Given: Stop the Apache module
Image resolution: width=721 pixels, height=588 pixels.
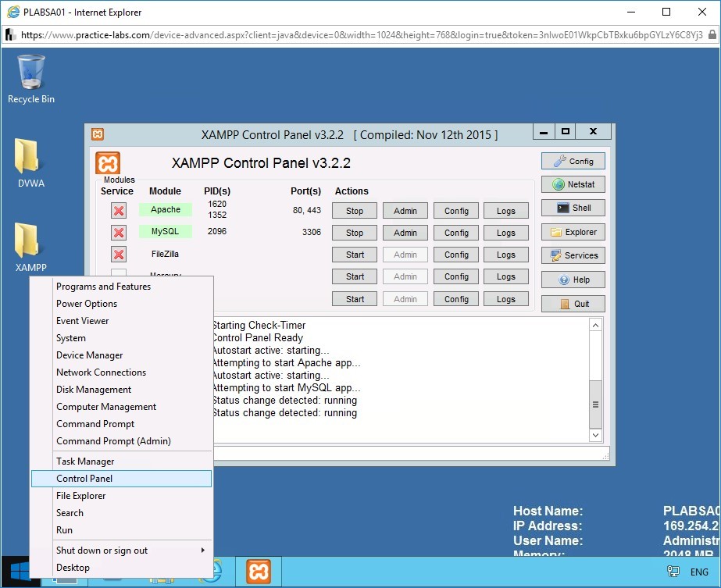Looking at the screenshot, I should tap(355, 211).
